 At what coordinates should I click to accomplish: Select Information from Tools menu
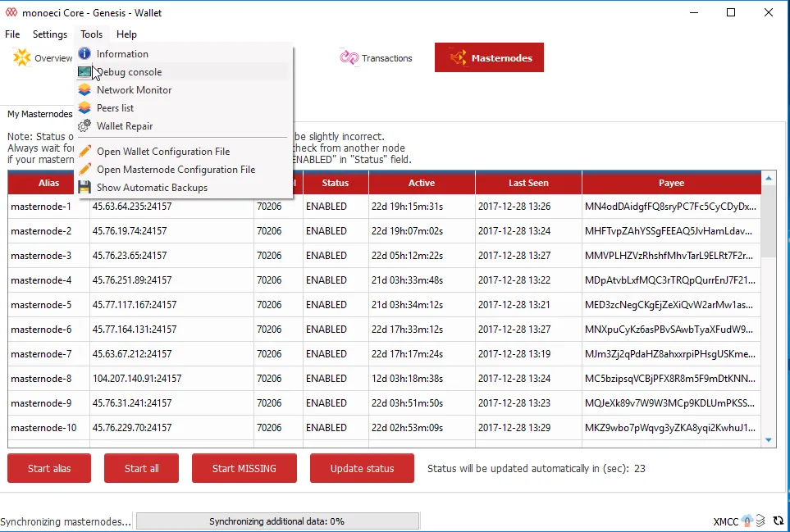tap(184, 54)
